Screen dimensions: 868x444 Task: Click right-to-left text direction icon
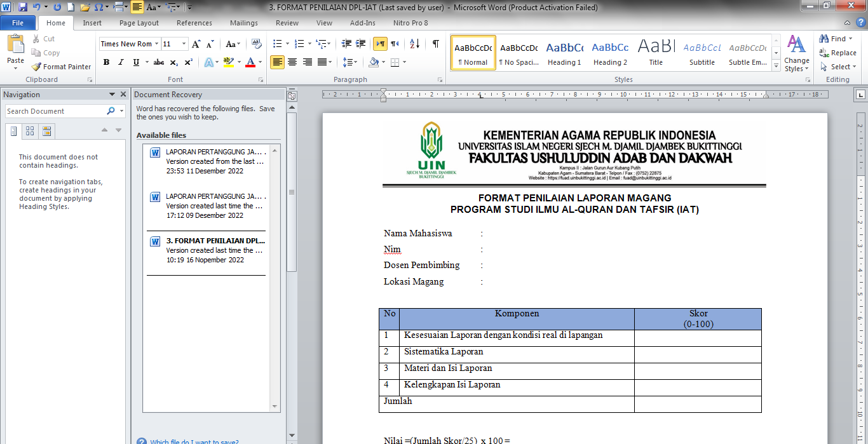(395, 44)
